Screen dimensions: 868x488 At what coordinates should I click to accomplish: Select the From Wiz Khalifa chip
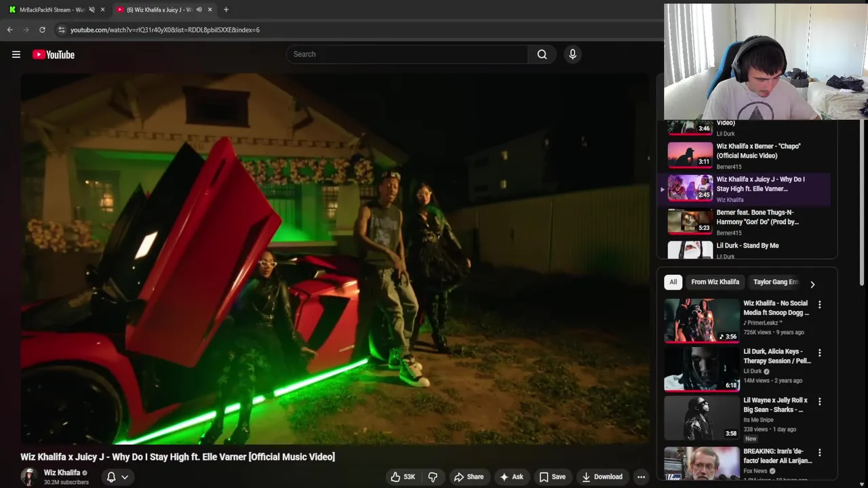pos(715,282)
